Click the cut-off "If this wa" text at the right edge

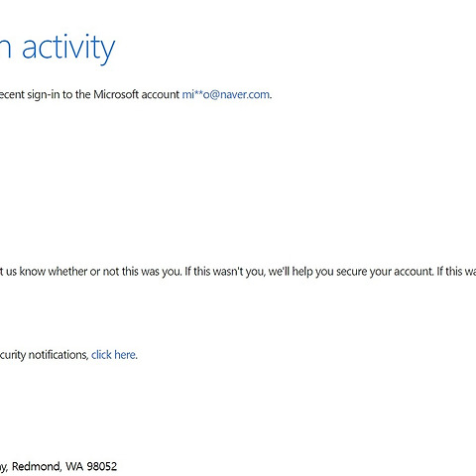(456, 272)
